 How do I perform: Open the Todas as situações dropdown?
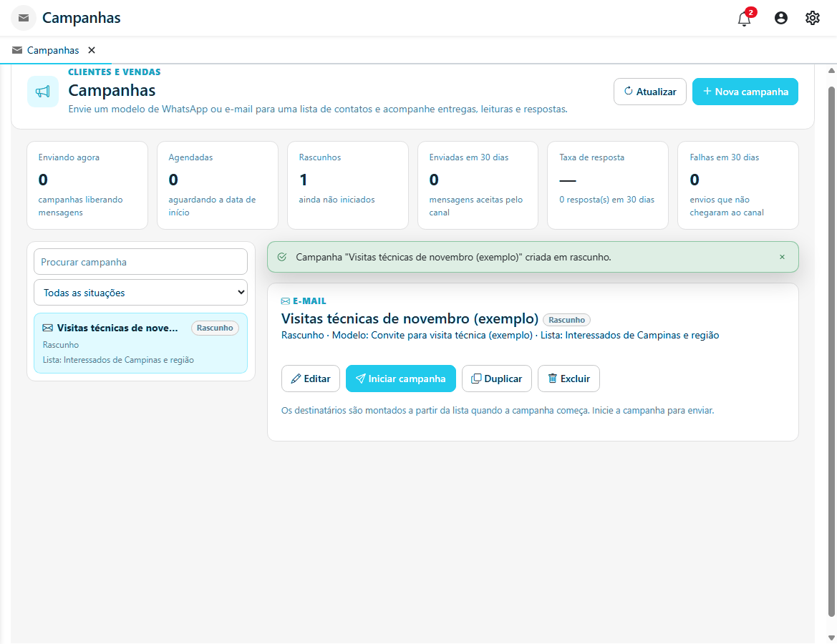click(140, 293)
